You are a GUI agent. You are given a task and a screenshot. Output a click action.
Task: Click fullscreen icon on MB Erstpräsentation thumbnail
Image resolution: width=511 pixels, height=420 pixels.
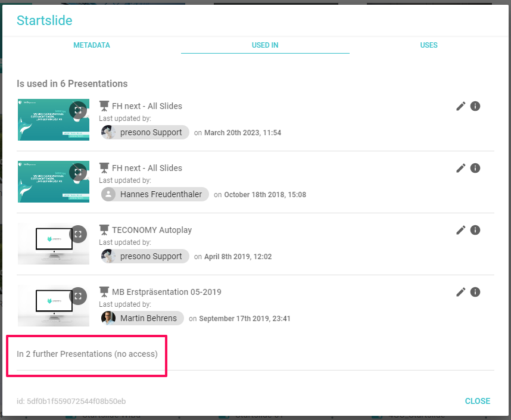tap(78, 296)
